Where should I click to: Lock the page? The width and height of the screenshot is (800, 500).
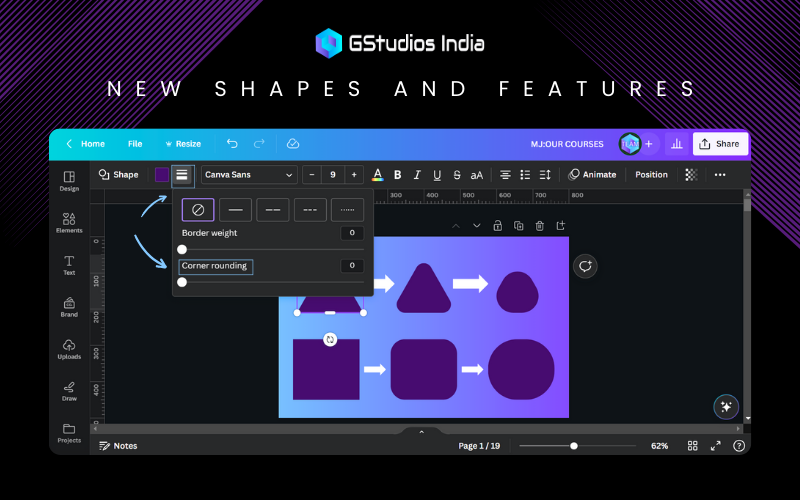click(497, 226)
